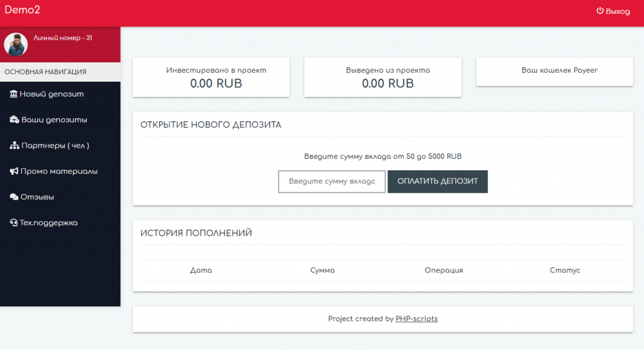Image resolution: width=644 pixels, height=350 pixels.
Task: Click the ИСТОРИЯ ПОПОЛНЕНИЙ heading
Action: tap(196, 233)
